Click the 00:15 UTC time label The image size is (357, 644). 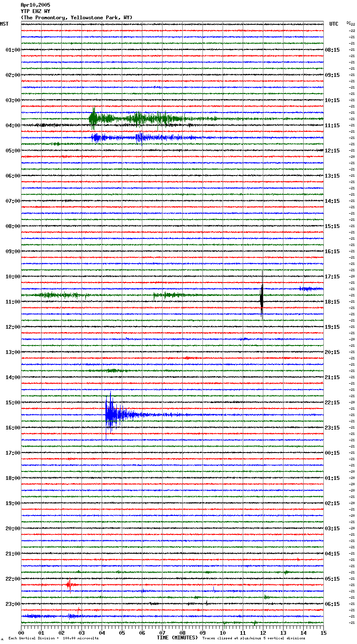tap(332, 453)
